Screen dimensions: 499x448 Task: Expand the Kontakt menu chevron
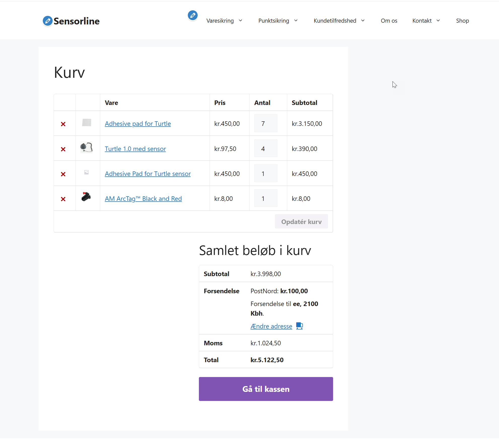(438, 21)
